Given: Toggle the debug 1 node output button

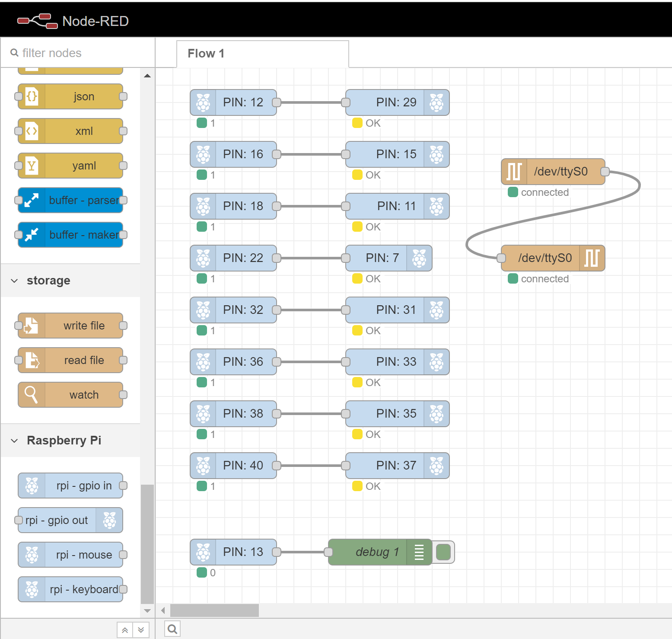Looking at the screenshot, I should 444,552.
